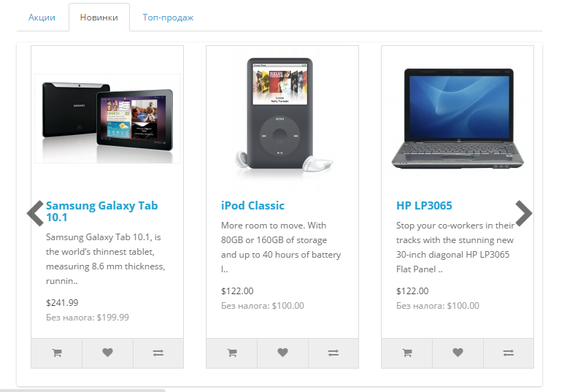Show next carousel products
The height and width of the screenshot is (392, 567).
[524, 213]
